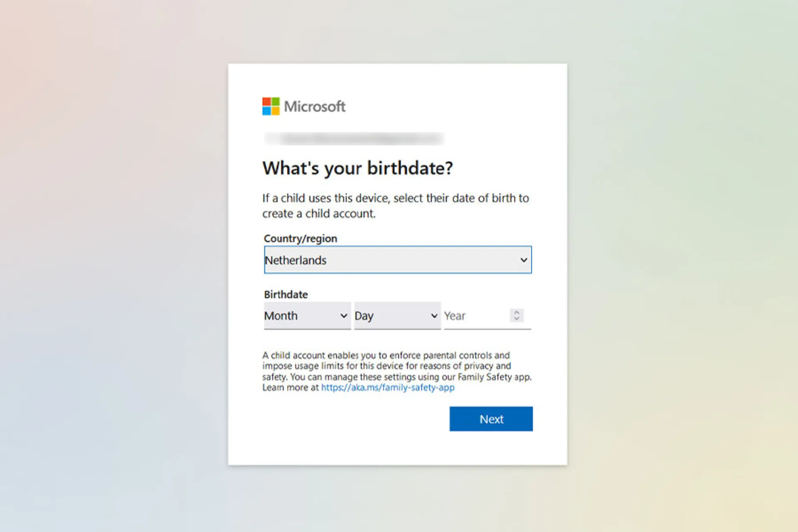Decrease year with the down stepper arrow
The image size is (798, 532).
(517, 319)
